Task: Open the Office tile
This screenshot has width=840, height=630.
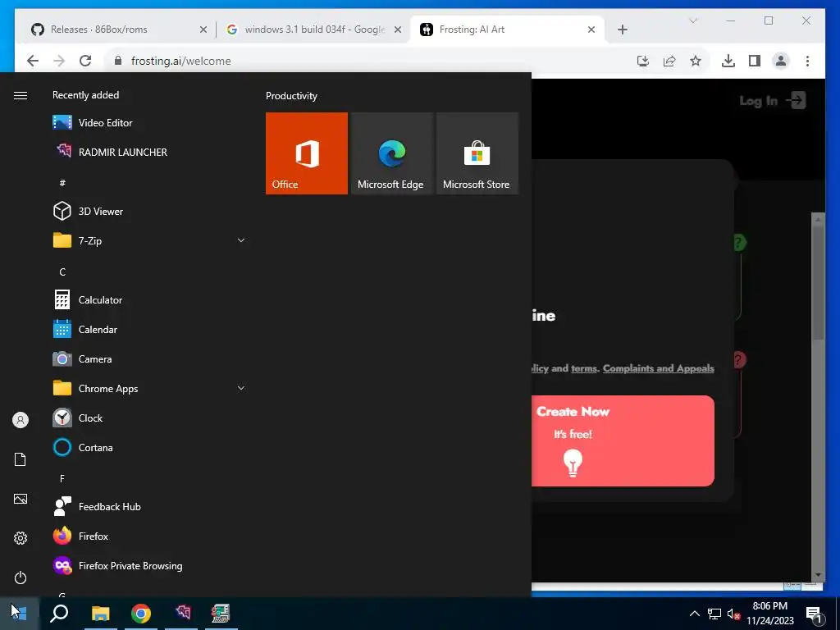Action: (307, 153)
